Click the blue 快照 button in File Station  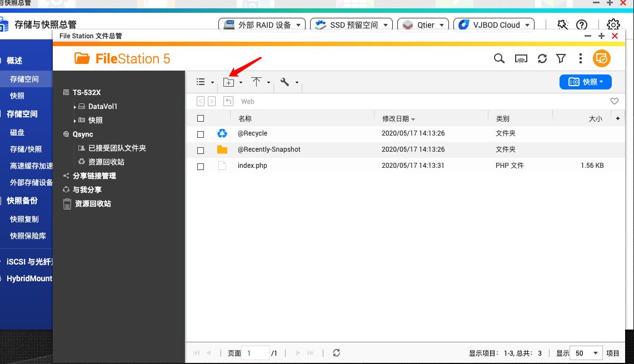[586, 82]
